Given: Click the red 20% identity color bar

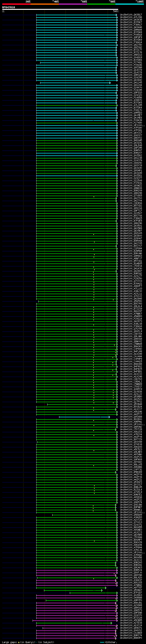Looking at the screenshot, I should pos(16,4).
